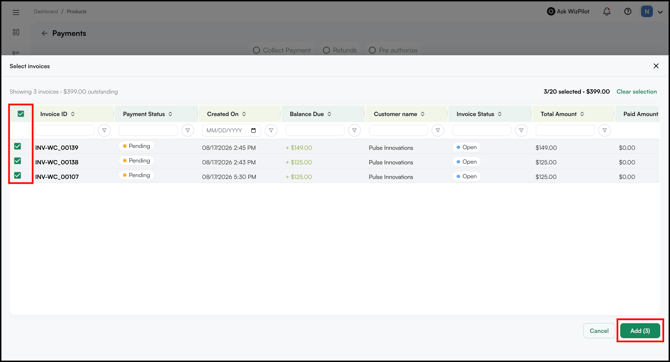Click Clear selection link
The height and width of the screenshot is (362, 670).
pyautogui.click(x=636, y=91)
